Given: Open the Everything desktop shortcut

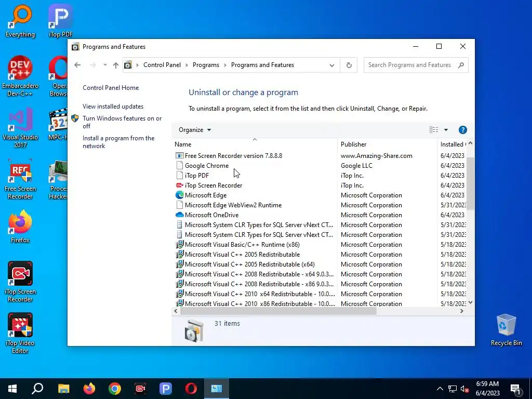Looking at the screenshot, I should point(20,21).
